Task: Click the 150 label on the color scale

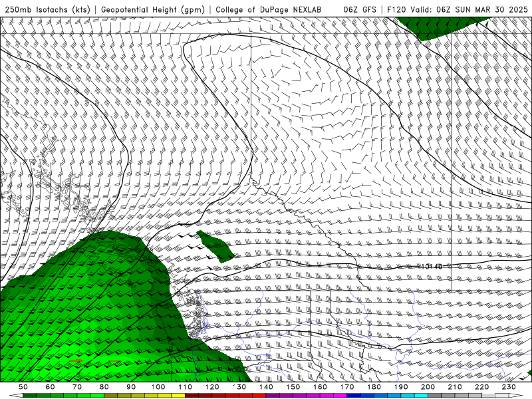Action: pyautogui.click(x=293, y=387)
